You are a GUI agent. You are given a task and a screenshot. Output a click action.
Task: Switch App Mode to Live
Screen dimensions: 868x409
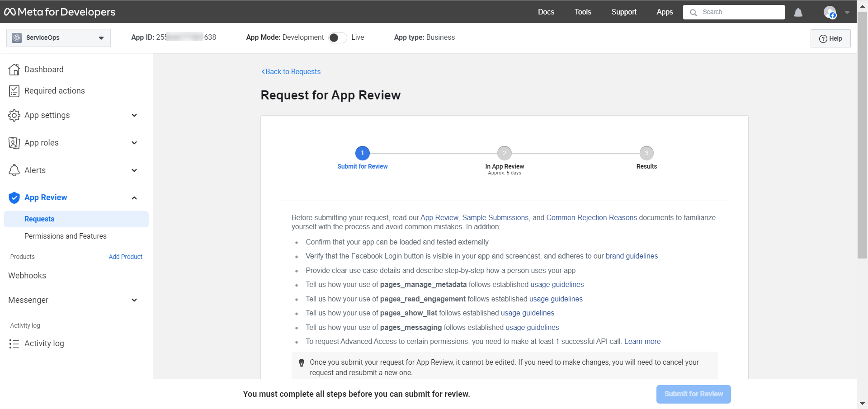coord(337,38)
